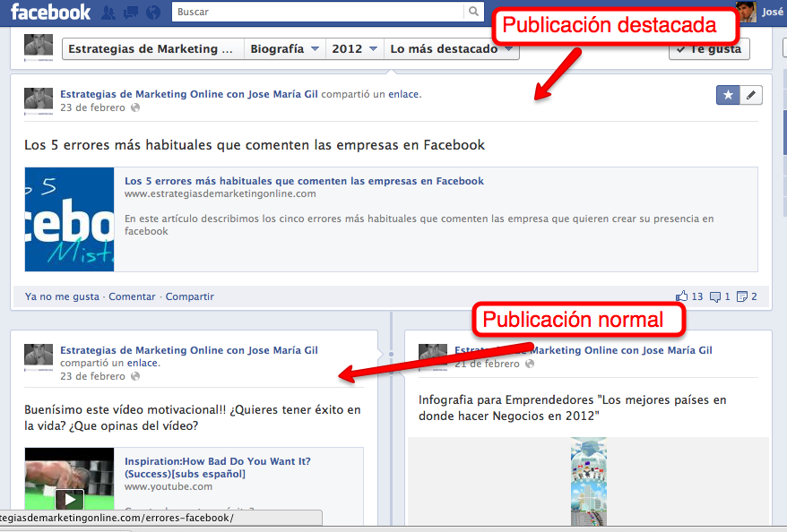Image resolution: width=787 pixels, height=532 pixels.
Task: Click inside the Buscar search field
Action: [x=318, y=12]
